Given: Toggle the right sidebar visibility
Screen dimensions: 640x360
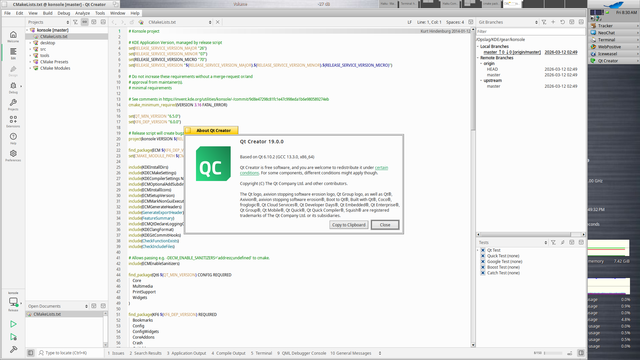Looking at the screenshot, I should tap(581, 353).
